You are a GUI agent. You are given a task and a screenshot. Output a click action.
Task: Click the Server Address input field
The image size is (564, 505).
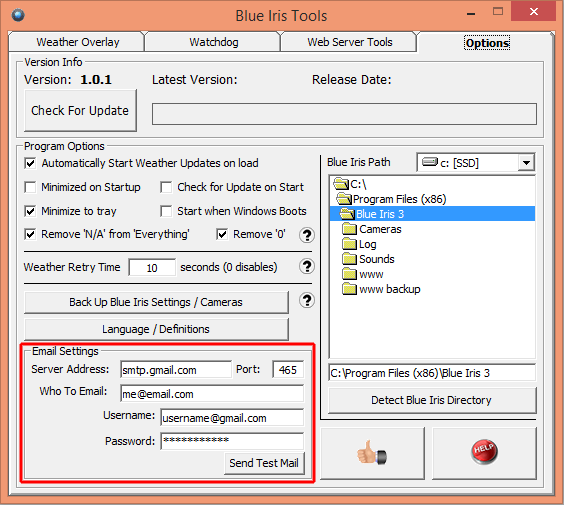pyautogui.click(x=176, y=370)
